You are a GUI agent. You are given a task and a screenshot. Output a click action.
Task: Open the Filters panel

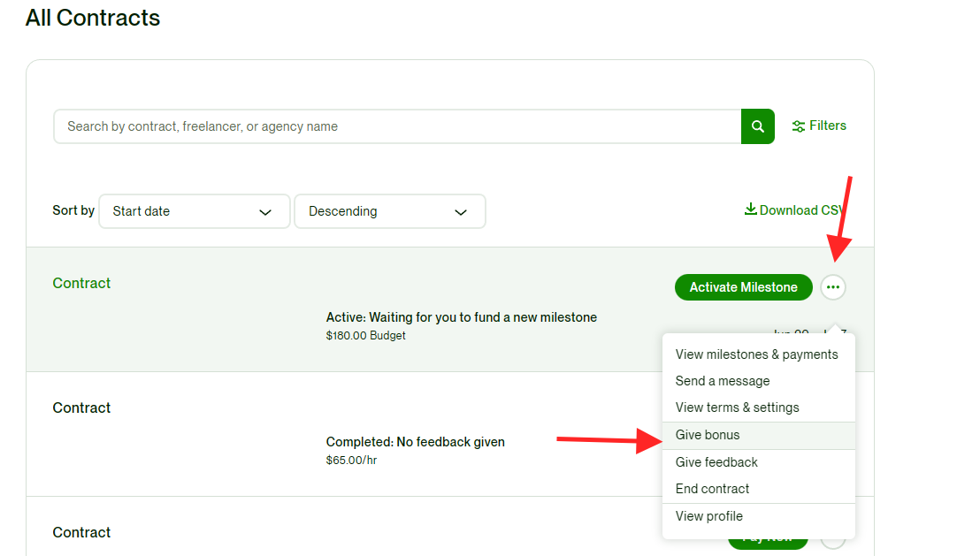point(819,126)
